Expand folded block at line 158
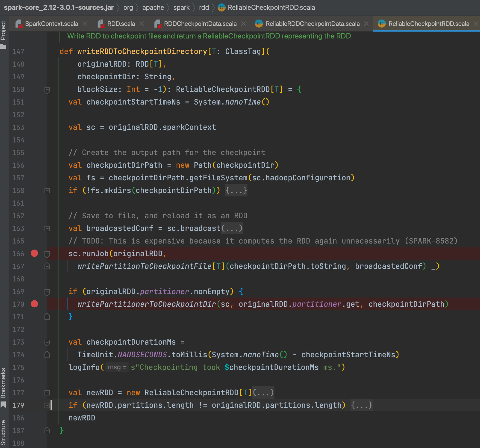Screen dimensions: 480x448 pos(47,191)
